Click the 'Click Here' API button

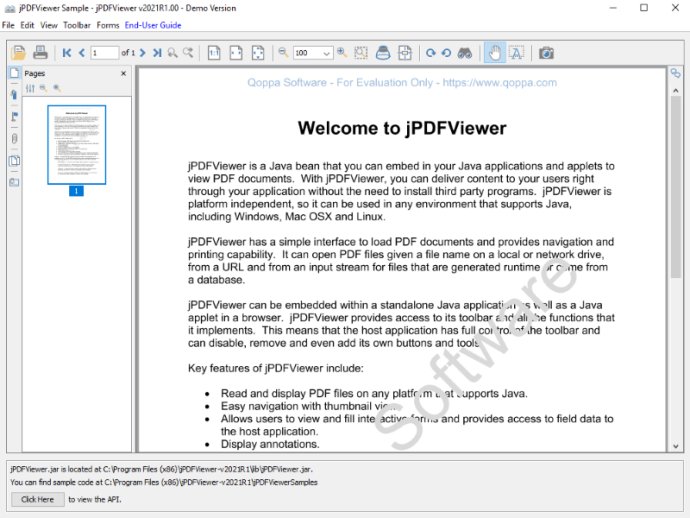coord(37,500)
